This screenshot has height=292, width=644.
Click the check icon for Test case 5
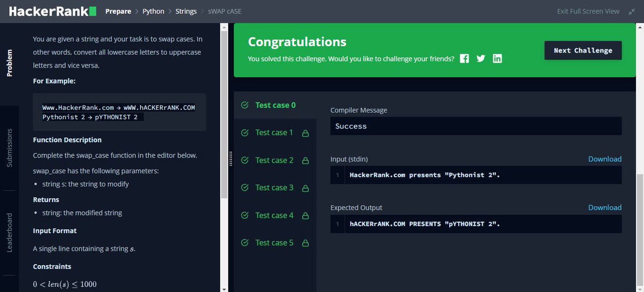(x=245, y=243)
